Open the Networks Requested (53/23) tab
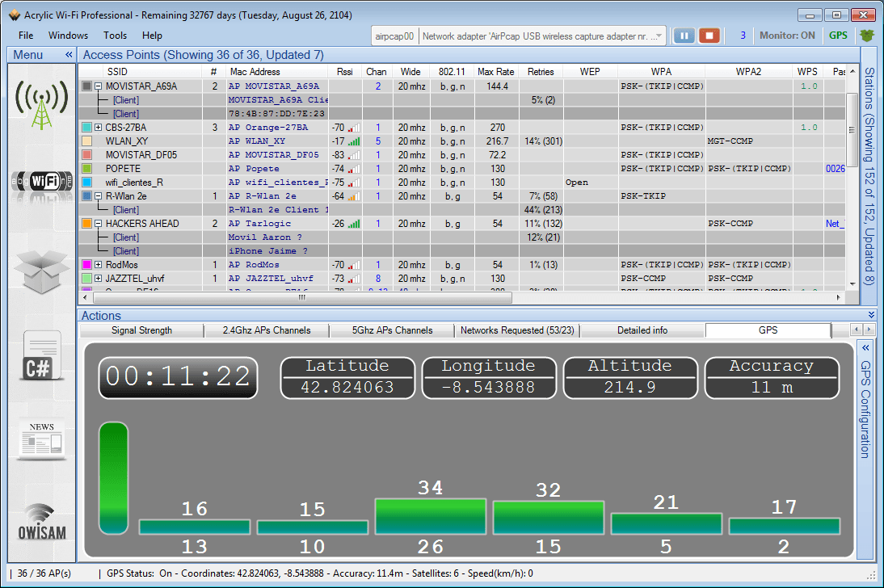 click(x=517, y=330)
